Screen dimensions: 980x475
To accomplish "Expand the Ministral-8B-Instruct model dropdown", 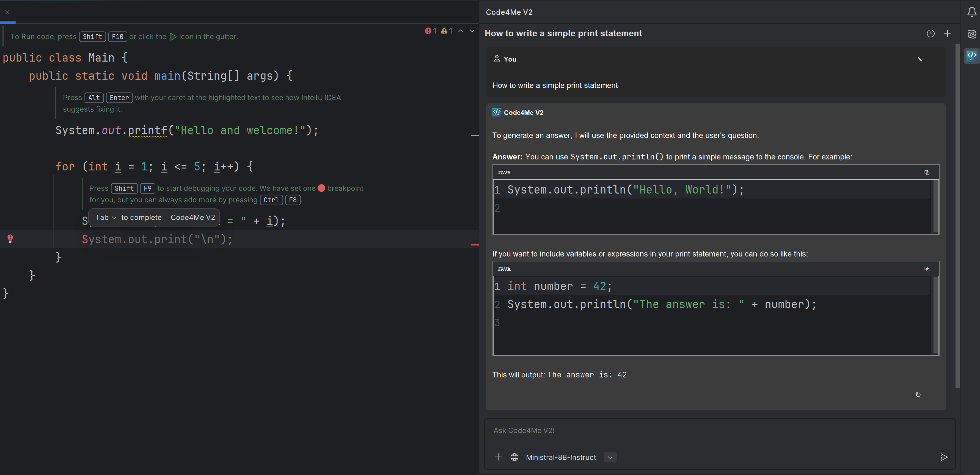I will point(610,457).
